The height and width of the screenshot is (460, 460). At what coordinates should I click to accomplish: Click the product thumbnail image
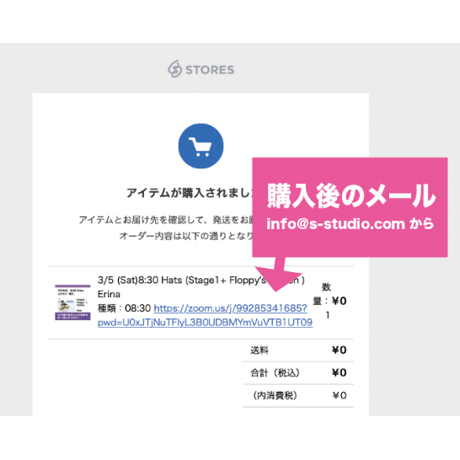point(73,302)
